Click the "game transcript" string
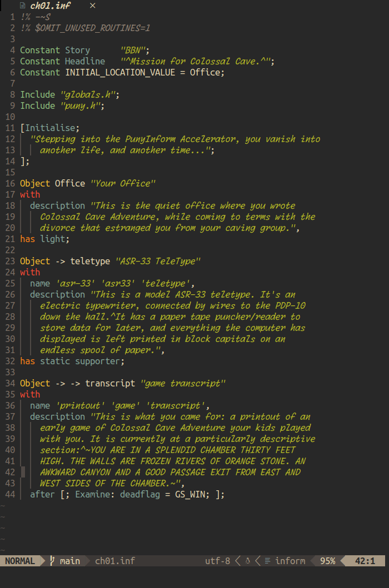The image size is (389, 588). click(x=183, y=383)
